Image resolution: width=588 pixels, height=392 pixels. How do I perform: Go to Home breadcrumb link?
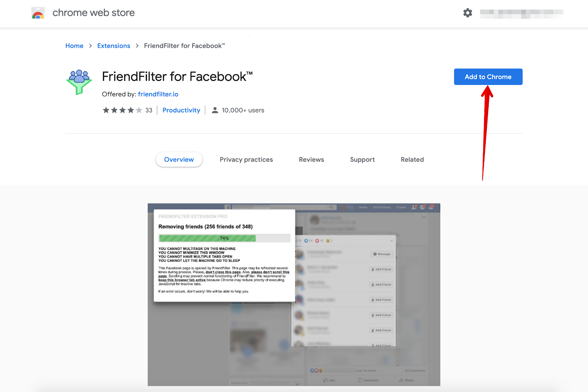[74, 46]
